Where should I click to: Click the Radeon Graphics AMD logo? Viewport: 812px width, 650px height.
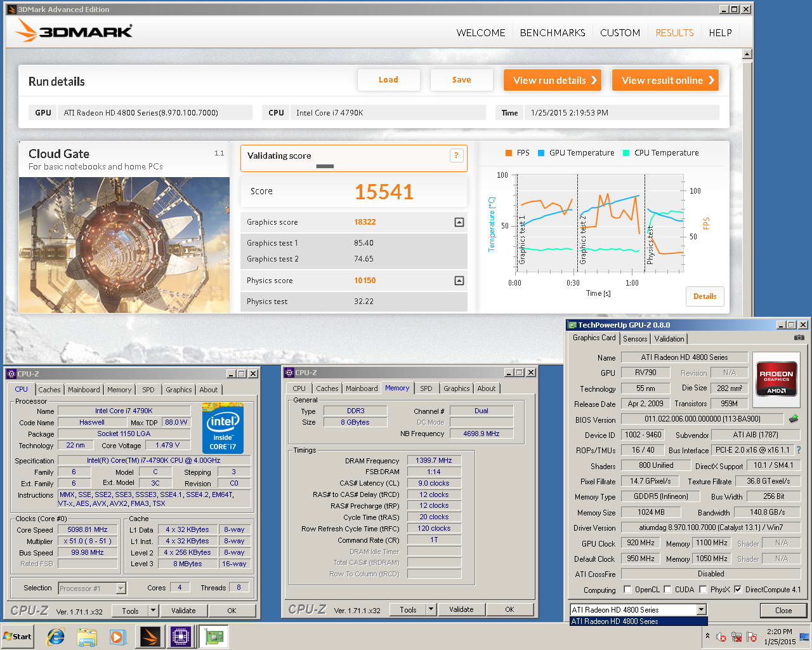click(776, 380)
